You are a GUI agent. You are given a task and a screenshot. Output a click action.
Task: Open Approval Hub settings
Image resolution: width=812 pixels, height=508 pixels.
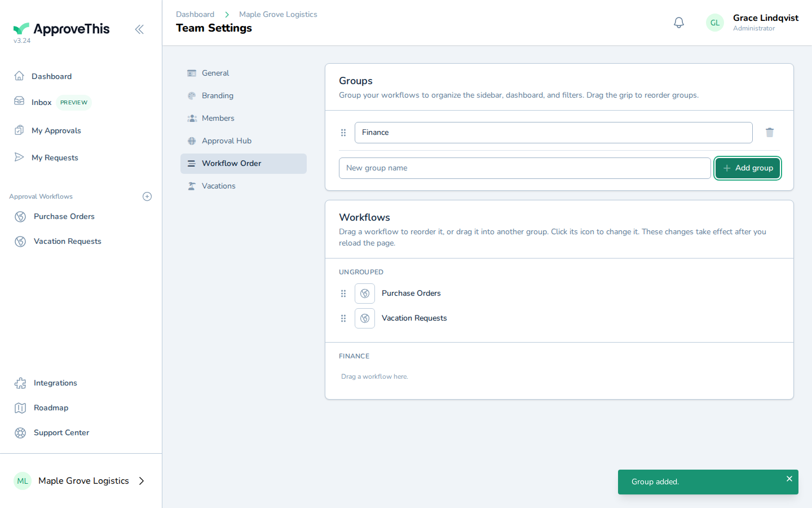(244, 141)
